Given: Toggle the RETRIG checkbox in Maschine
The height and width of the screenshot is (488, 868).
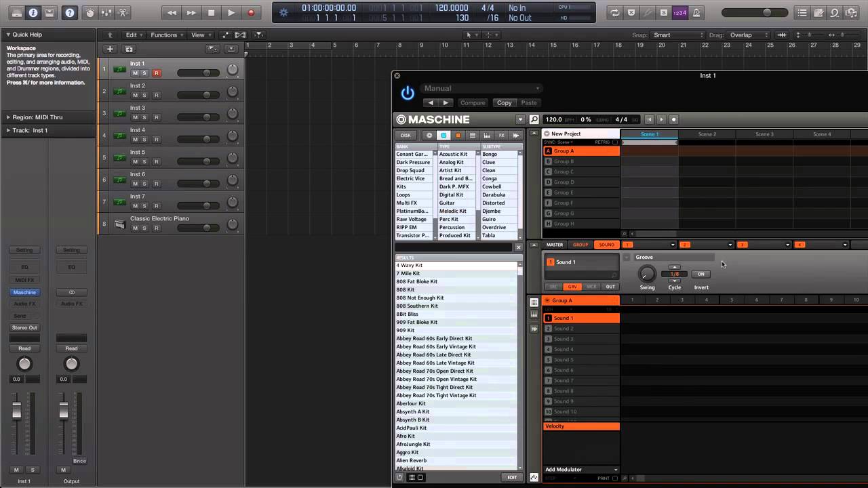Looking at the screenshot, I should (x=615, y=142).
